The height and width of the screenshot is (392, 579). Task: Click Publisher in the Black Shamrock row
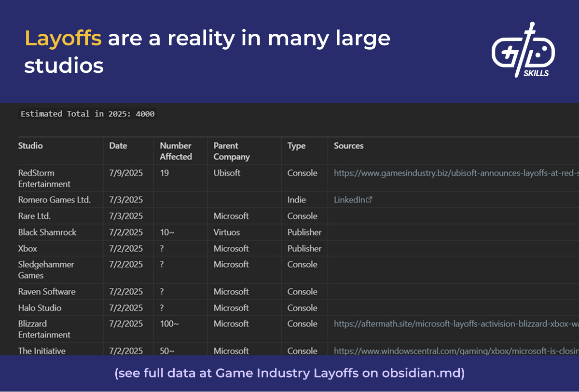pos(304,232)
